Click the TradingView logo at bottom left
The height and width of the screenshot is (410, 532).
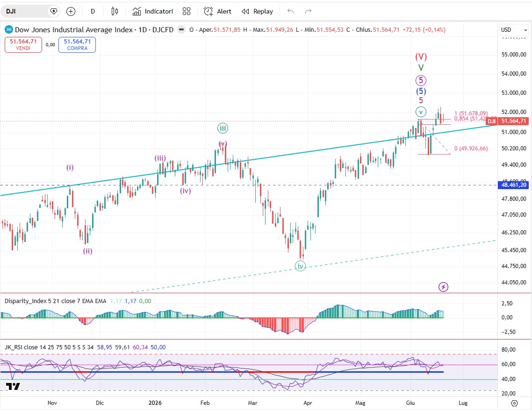pos(13,386)
